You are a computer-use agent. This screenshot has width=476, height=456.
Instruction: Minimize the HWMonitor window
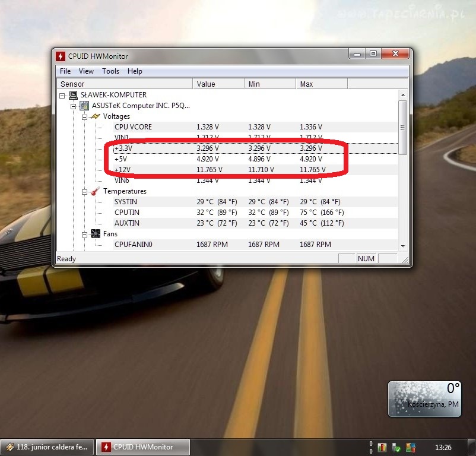click(x=357, y=54)
